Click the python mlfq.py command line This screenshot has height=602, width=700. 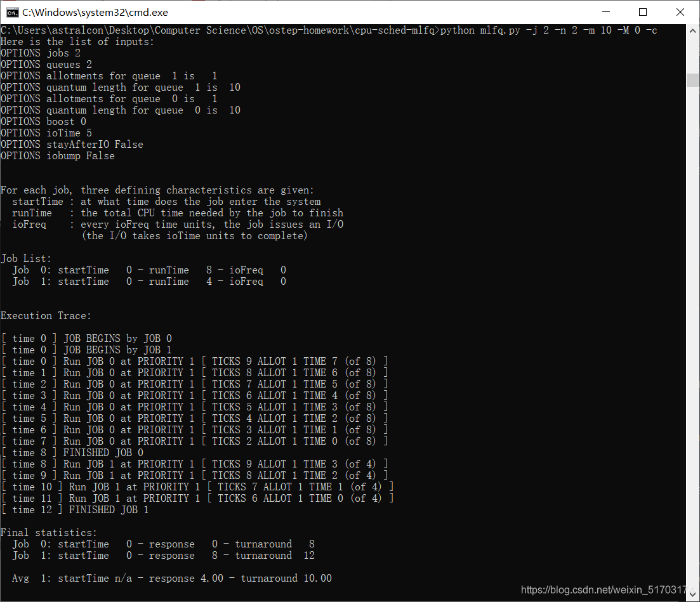click(329, 30)
